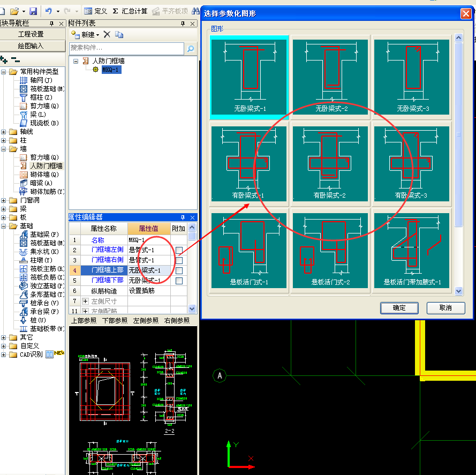The width and height of the screenshot is (476, 475).
Task: Select 人防门框墙 in navigation tree
Action: pyautogui.click(x=46, y=166)
